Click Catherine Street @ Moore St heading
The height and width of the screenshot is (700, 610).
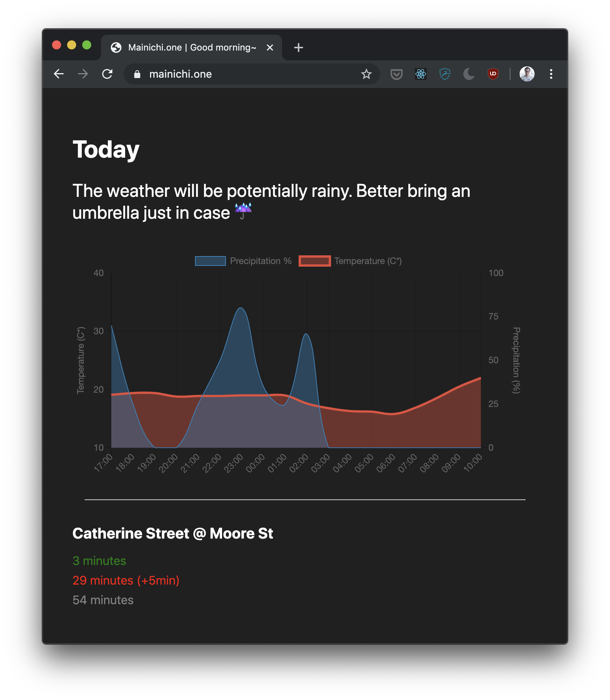tap(173, 534)
